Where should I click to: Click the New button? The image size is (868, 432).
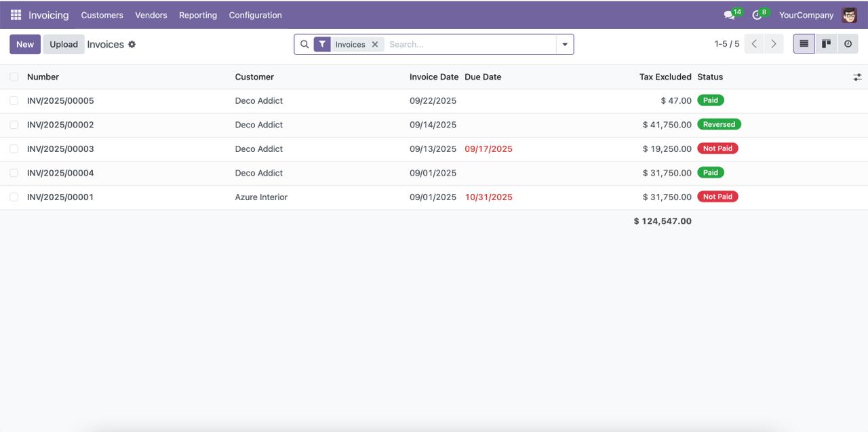click(x=25, y=44)
